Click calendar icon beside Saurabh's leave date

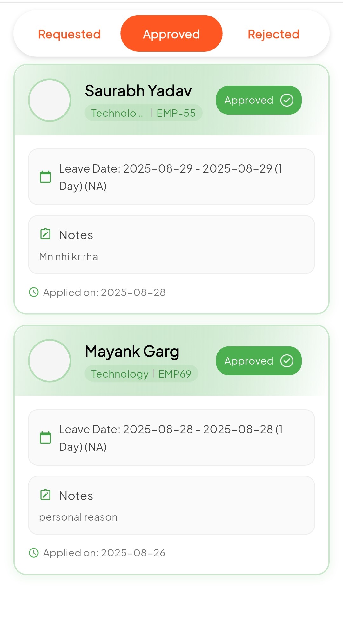click(x=45, y=177)
